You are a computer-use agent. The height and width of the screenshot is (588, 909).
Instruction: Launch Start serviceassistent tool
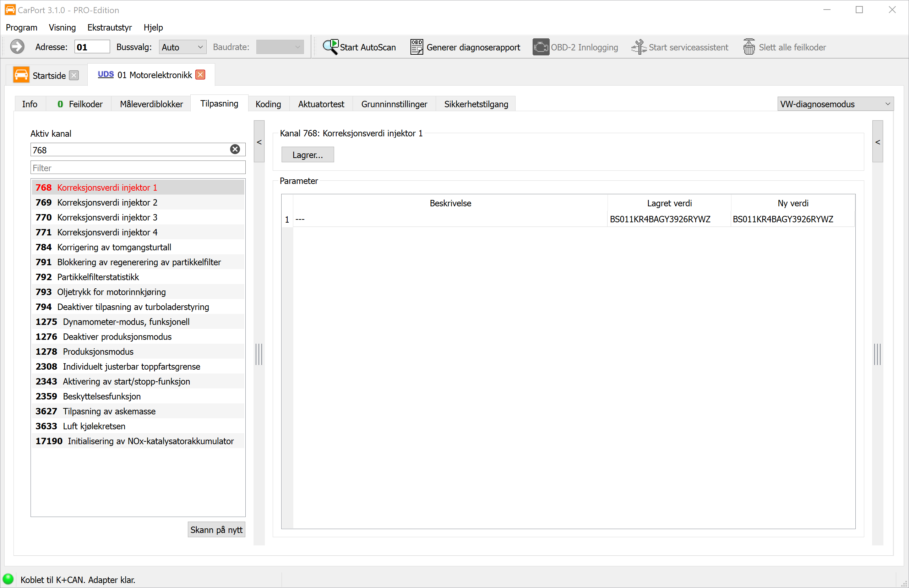click(680, 47)
